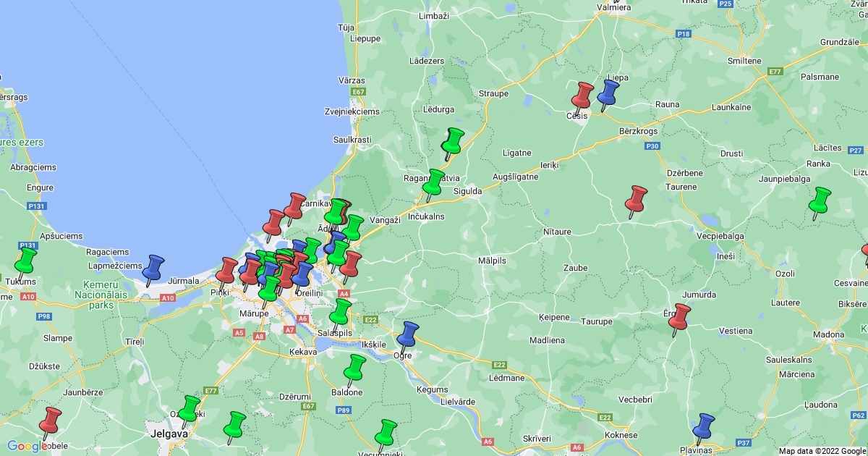Open the green pin near Jaunpiebalga
Image resolution: width=868 pixels, height=456 pixels.
point(820,201)
